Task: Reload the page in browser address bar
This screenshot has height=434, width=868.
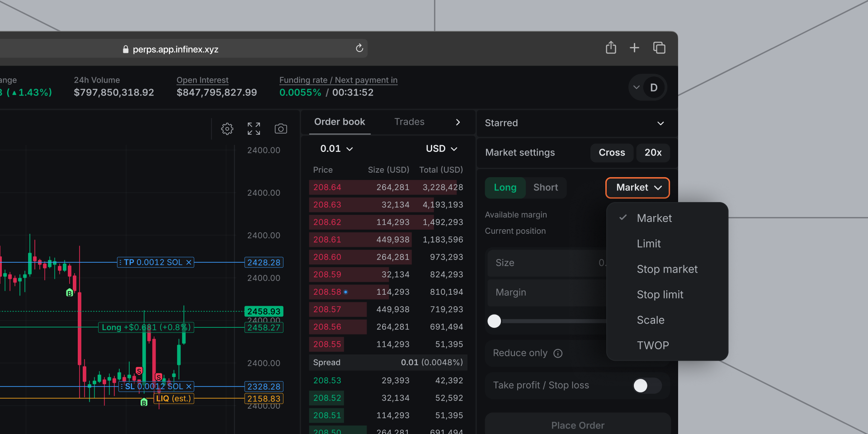Action: pos(359,48)
